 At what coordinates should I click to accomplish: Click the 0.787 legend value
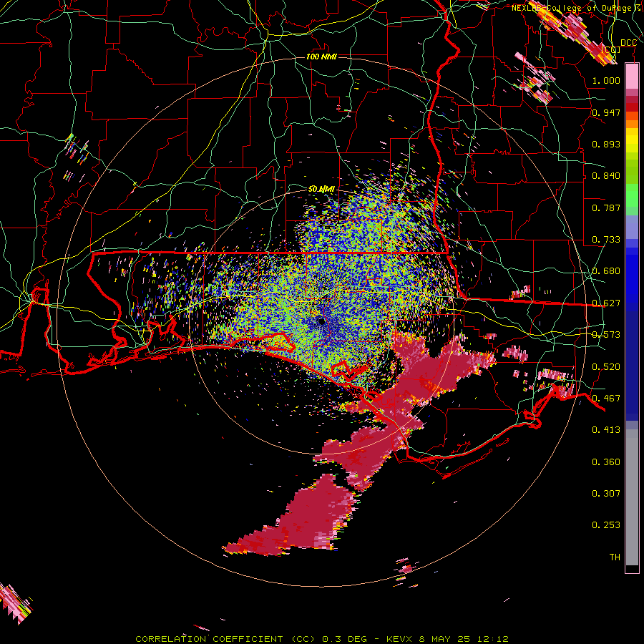coord(606,208)
